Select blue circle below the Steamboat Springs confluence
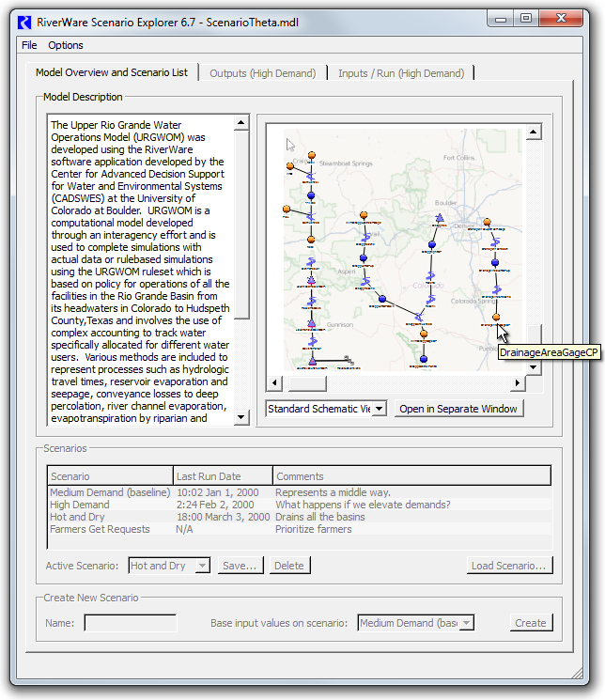Image resolution: width=605 pixels, height=700 pixels. [311, 195]
